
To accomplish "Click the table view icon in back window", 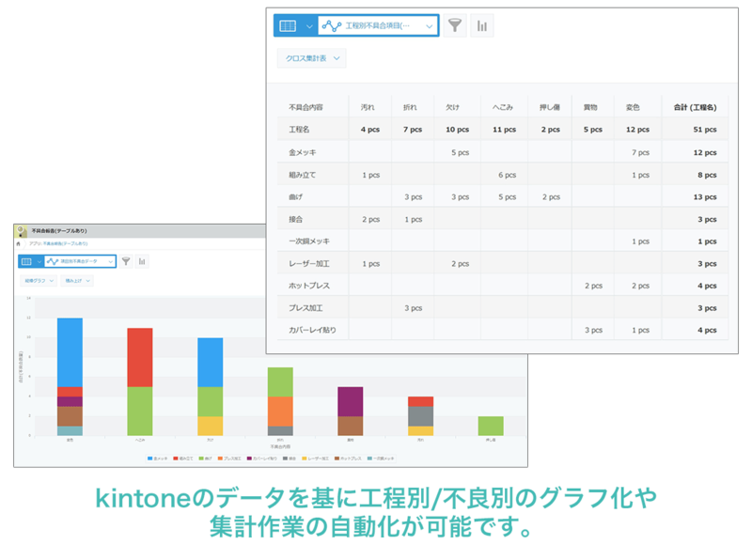I will point(26,262).
